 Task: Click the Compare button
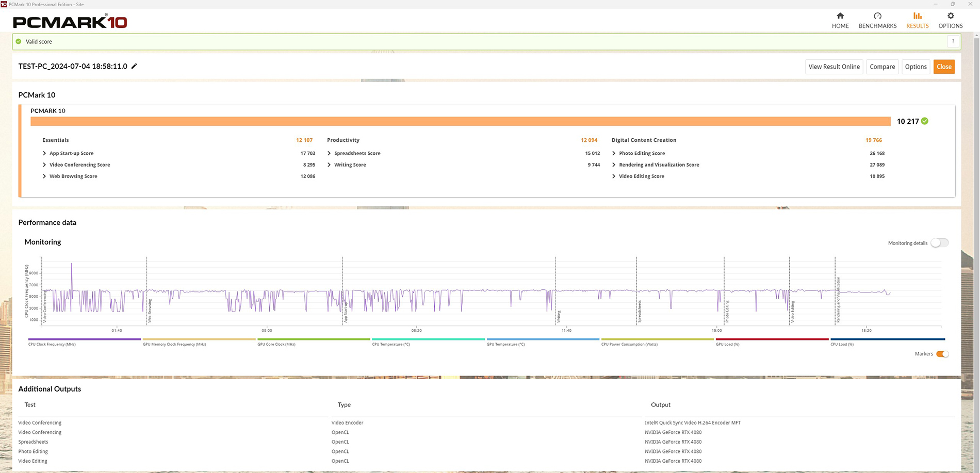(883, 67)
